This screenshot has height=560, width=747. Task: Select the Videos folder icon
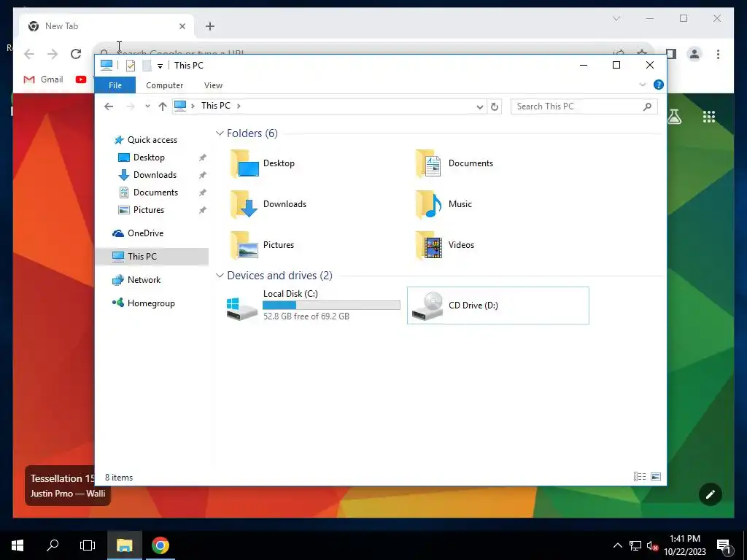click(x=429, y=245)
